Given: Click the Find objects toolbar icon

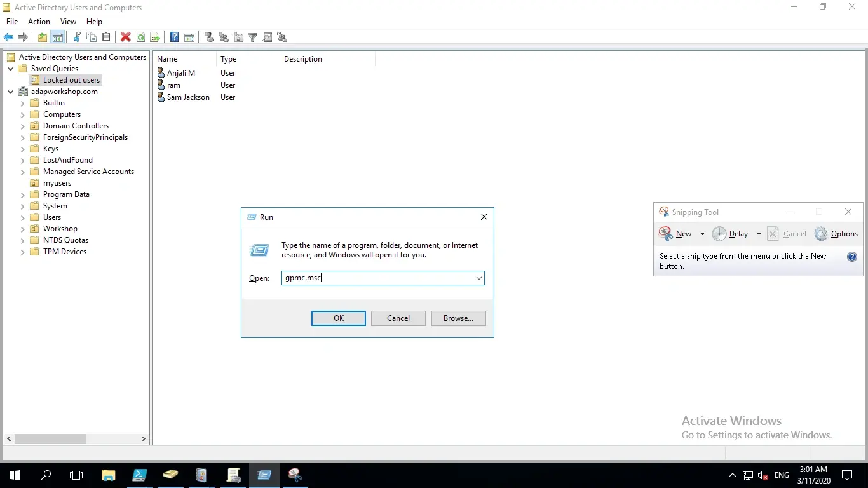Looking at the screenshot, I should point(268,37).
